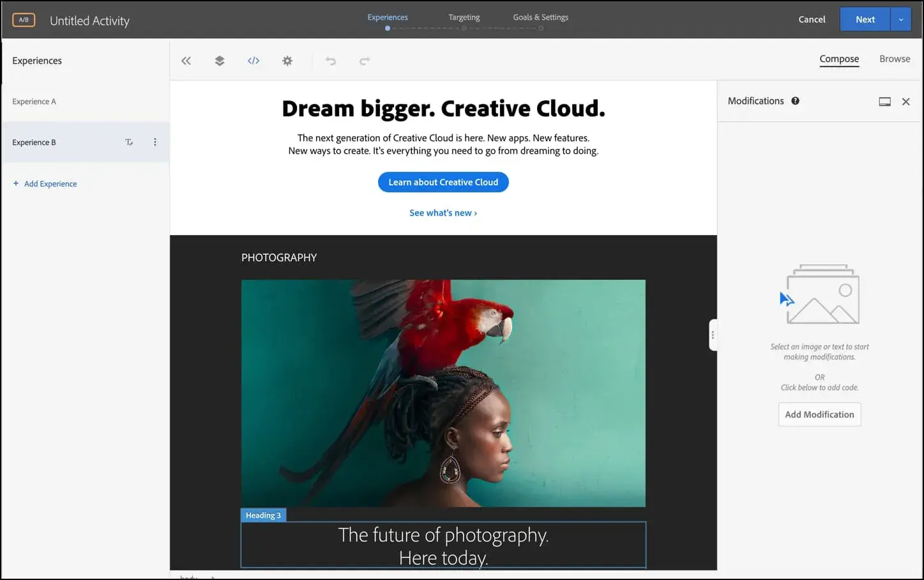Go to the Targeting step

click(464, 17)
